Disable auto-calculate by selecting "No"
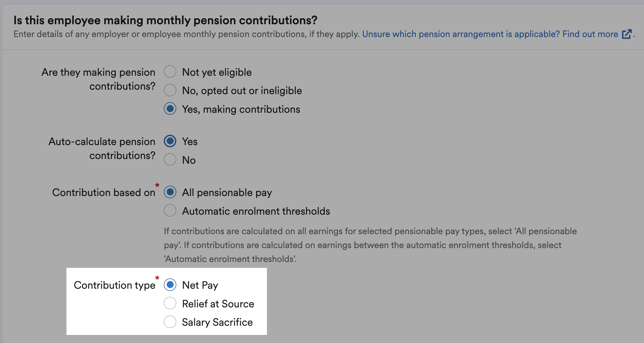Image resolution: width=644 pixels, height=343 pixels. (170, 159)
